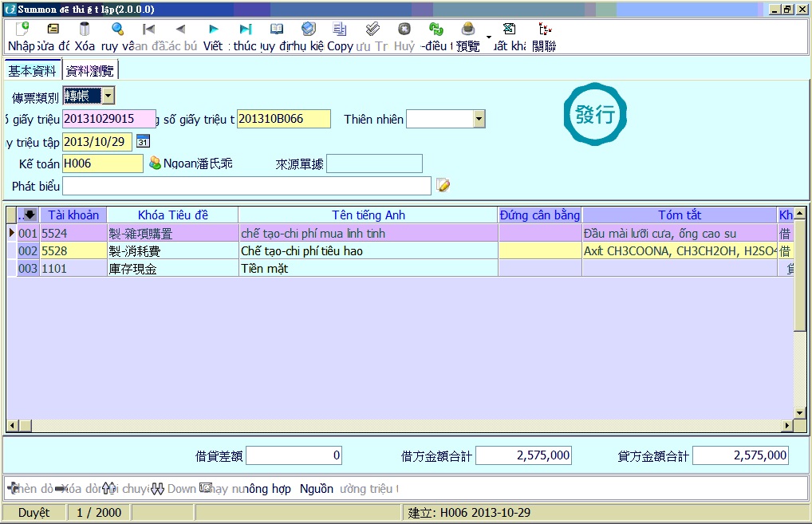Open the arrow next to 預覽 button

tap(488, 37)
